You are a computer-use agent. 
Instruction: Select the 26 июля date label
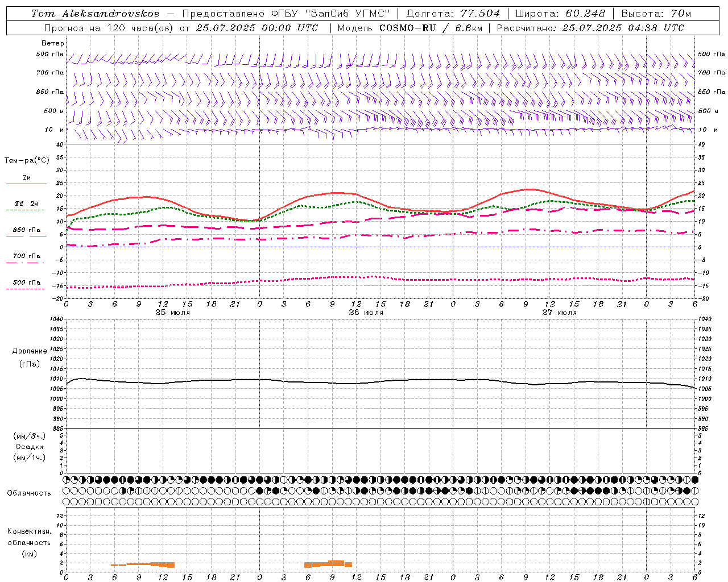366,313
